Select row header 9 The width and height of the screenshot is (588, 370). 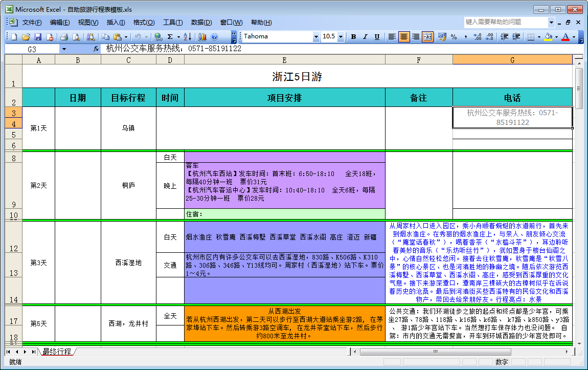pos(13,186)
